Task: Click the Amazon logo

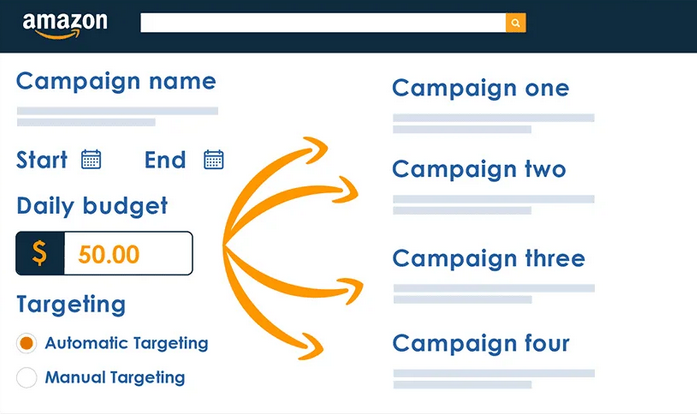Action: (x=65, y=25)
